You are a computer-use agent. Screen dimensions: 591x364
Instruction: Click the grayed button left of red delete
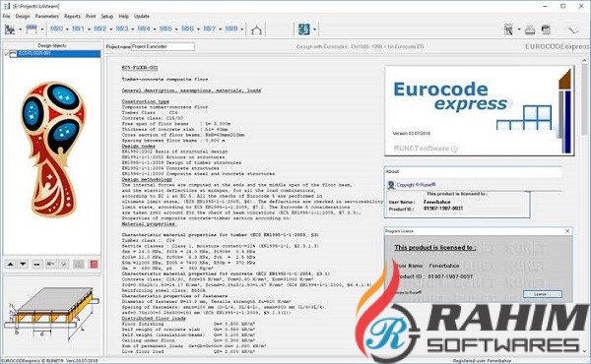point(79,265)
